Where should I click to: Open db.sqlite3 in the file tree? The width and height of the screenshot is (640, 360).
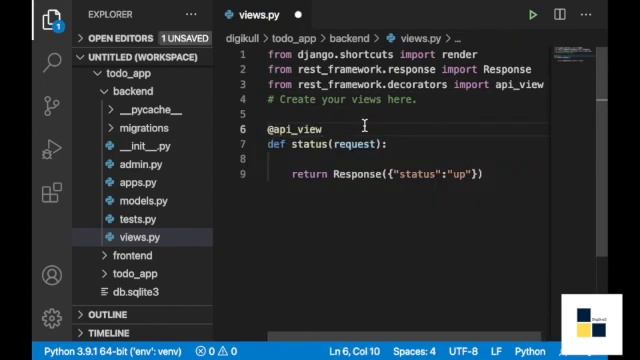click(136, 292)
